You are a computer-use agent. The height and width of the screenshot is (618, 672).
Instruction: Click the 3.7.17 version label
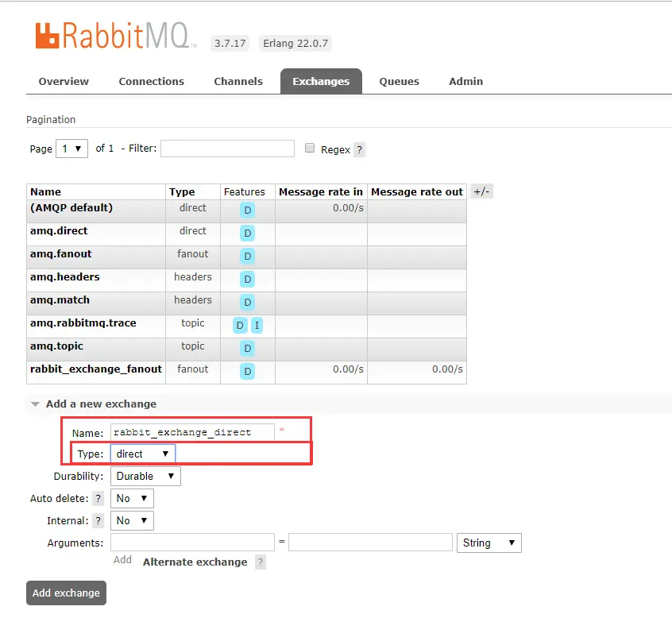click(x=230, y=43)
